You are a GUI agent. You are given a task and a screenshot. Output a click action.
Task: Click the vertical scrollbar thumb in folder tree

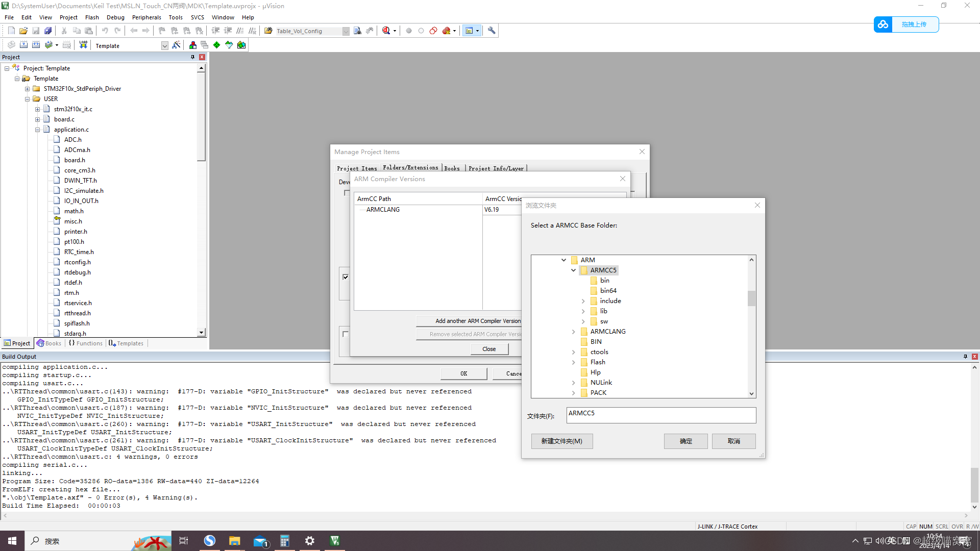[x=751, y=298]
